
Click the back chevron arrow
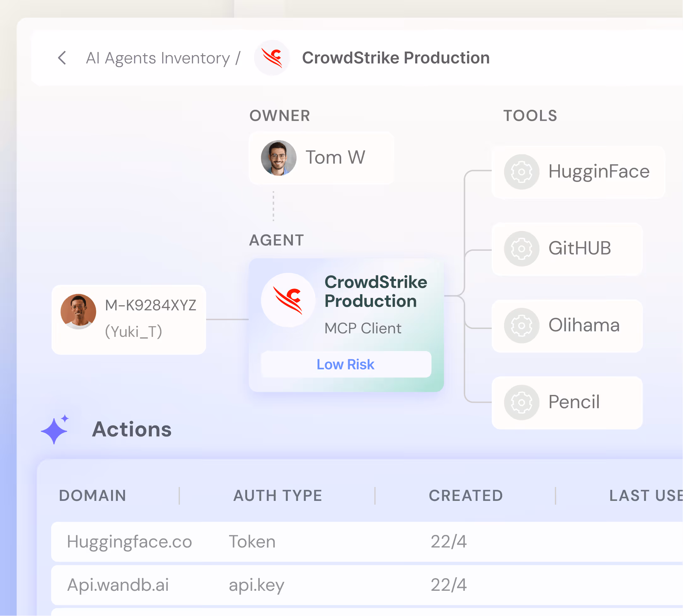[x=62, y=58]
